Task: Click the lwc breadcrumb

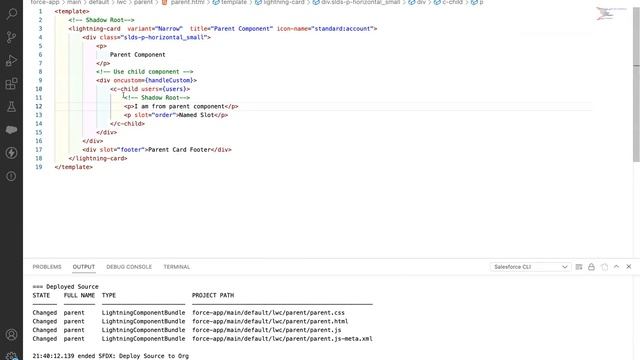Action: (122, 2)
